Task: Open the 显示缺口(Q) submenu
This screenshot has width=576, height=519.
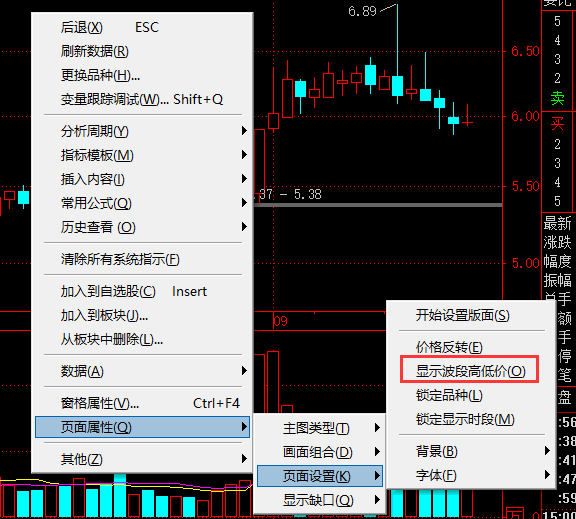Action: (320, 500)
